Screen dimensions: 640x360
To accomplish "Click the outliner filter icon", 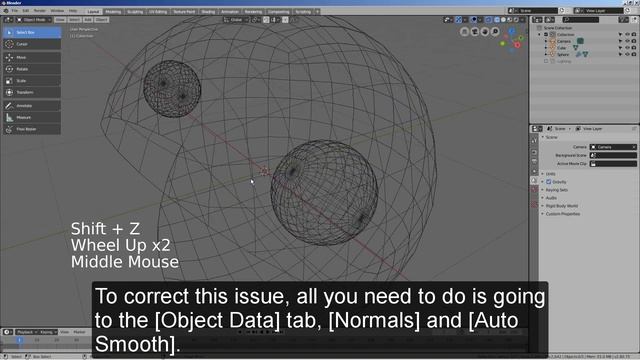I will (x=623, y=20).
